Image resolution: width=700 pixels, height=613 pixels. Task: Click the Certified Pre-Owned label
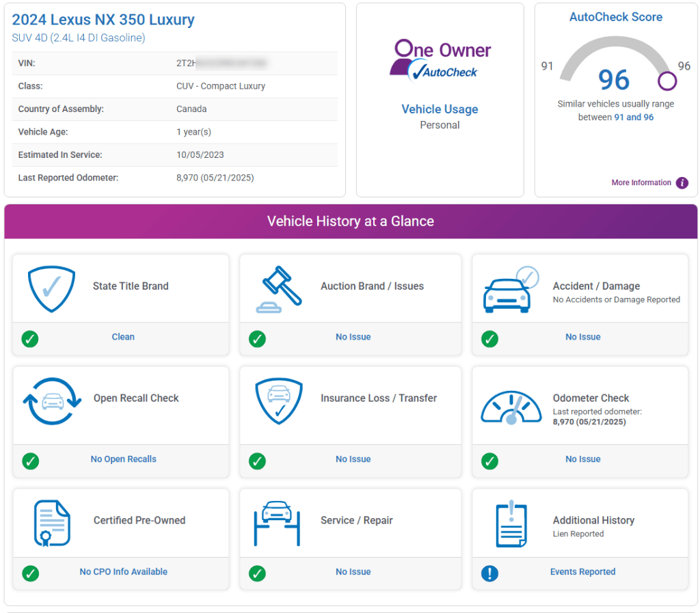point(139,520)
